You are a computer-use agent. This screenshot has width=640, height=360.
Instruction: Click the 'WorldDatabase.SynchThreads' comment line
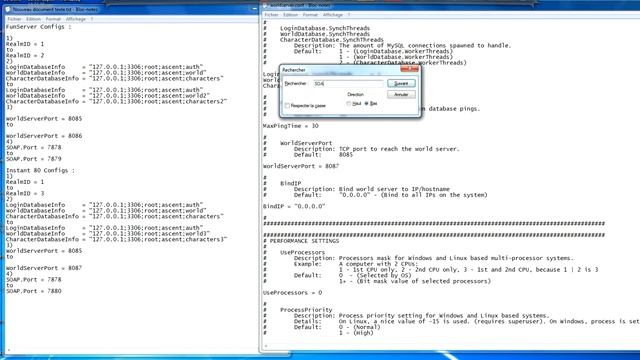pos(325,34)
